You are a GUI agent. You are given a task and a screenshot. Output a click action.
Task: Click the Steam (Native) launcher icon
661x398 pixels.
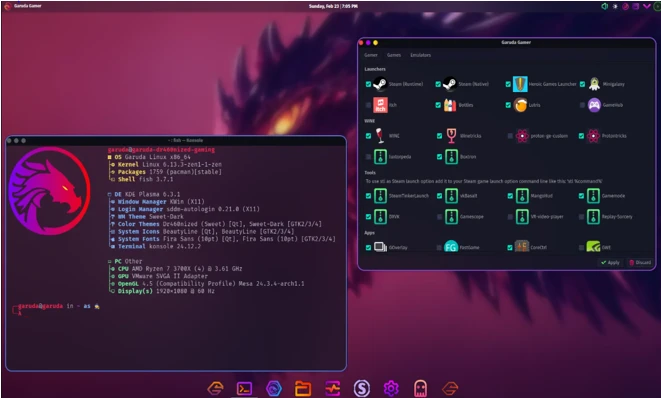click(x=450, y=84)
